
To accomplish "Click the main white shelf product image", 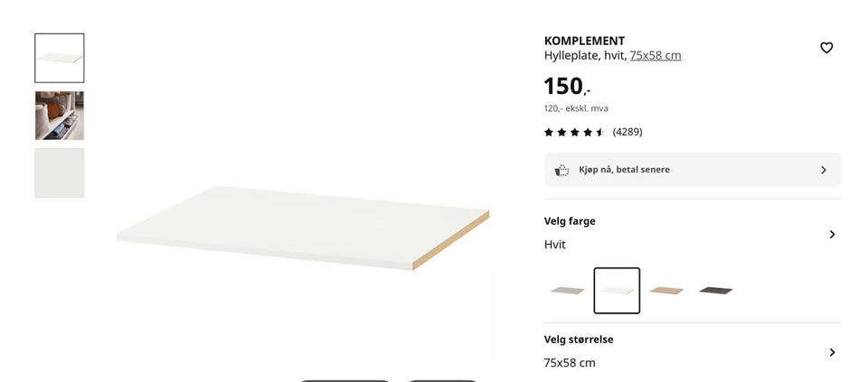I will pos(303,228).
